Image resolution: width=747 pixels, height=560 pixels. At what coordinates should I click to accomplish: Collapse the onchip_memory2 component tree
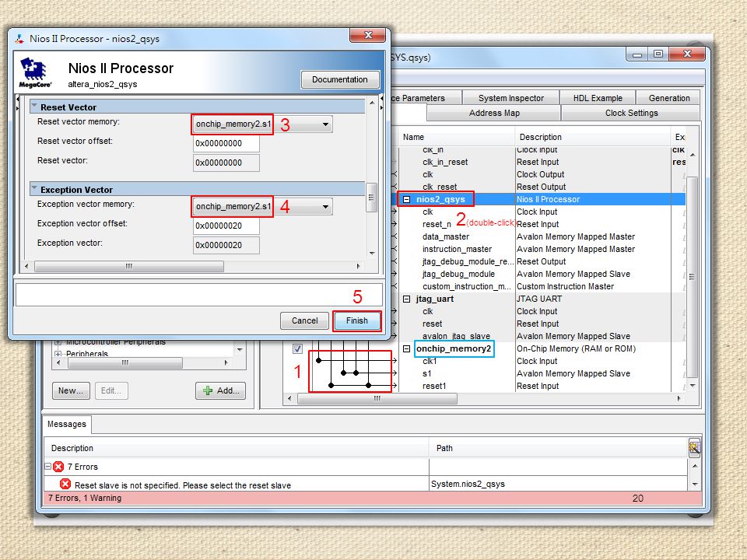point(406,349)
